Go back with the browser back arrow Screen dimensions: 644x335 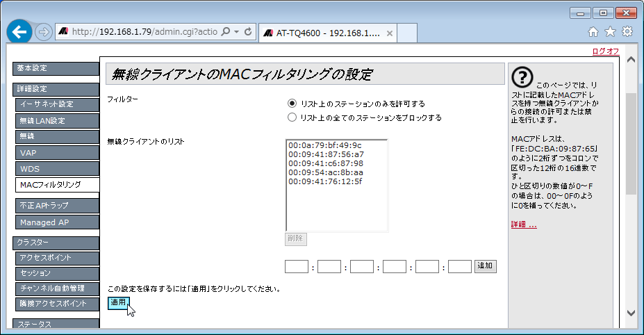tap(19, 32)
